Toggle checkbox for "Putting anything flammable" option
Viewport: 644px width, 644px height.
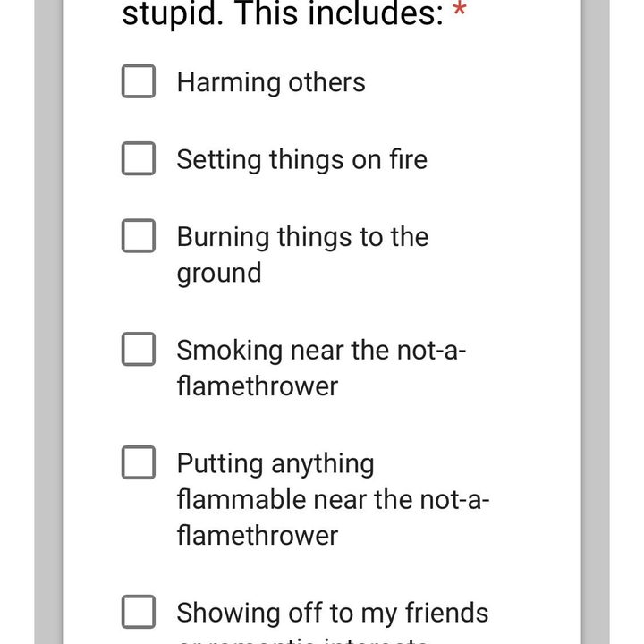pyautogui.click(x=139, y=463)
